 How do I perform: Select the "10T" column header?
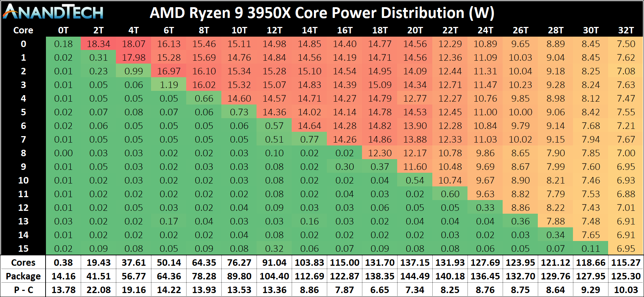[239, 31]
